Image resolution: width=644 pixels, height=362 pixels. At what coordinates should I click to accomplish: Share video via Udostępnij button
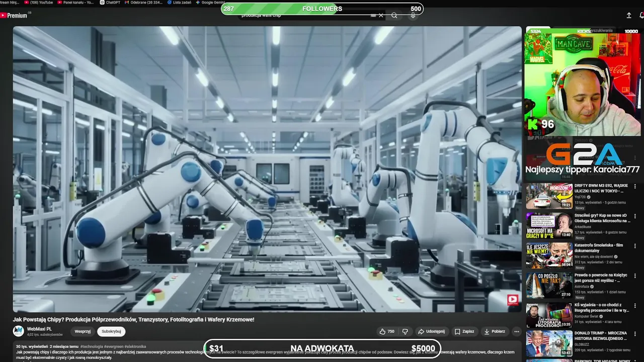point(432,331)
